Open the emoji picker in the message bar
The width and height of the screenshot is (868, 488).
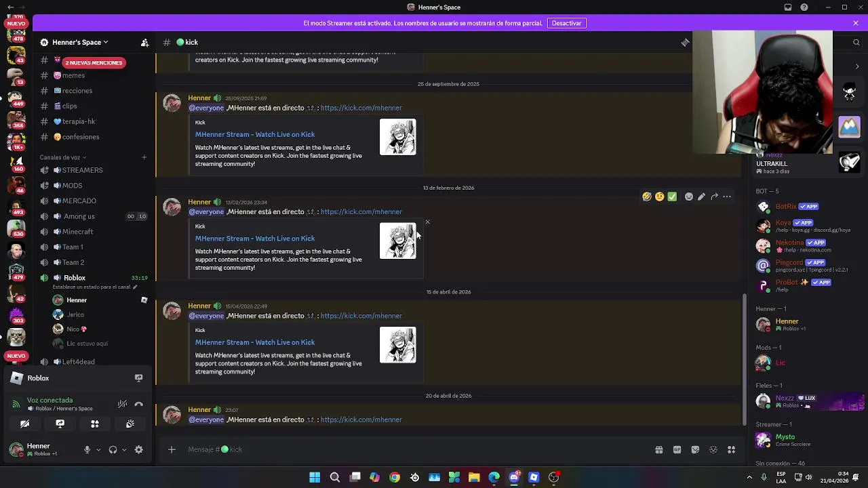pos(713,449)
